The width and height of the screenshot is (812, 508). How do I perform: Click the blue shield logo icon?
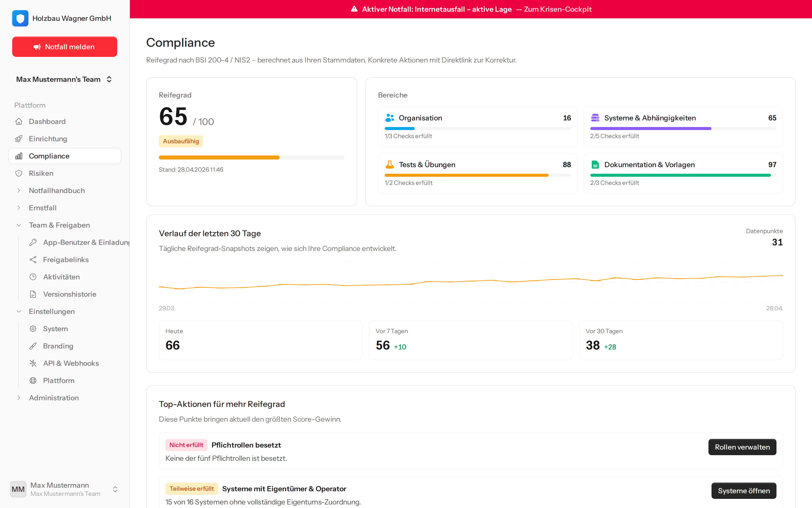point(20,18)
